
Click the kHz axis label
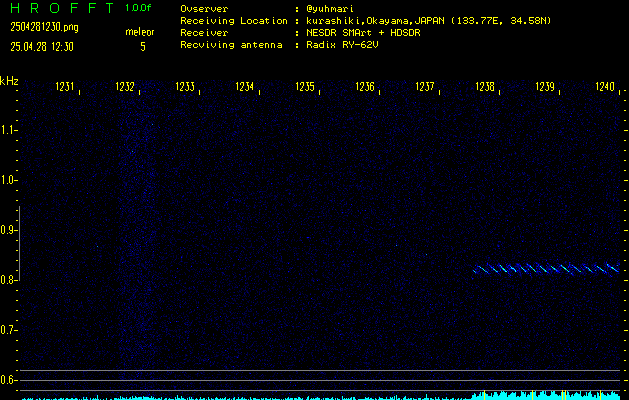tap(9, 81)
